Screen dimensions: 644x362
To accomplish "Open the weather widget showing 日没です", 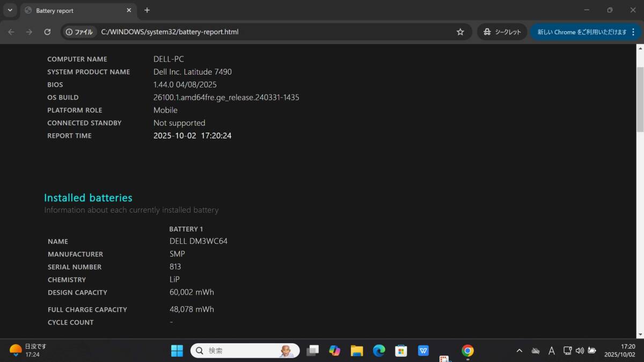I will [x=28, y=351].
